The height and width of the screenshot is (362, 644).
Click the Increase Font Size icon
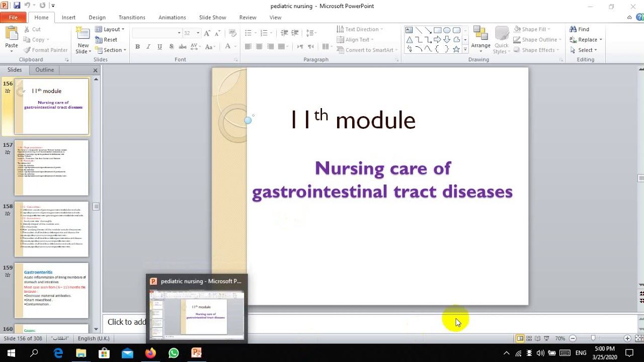207,33
